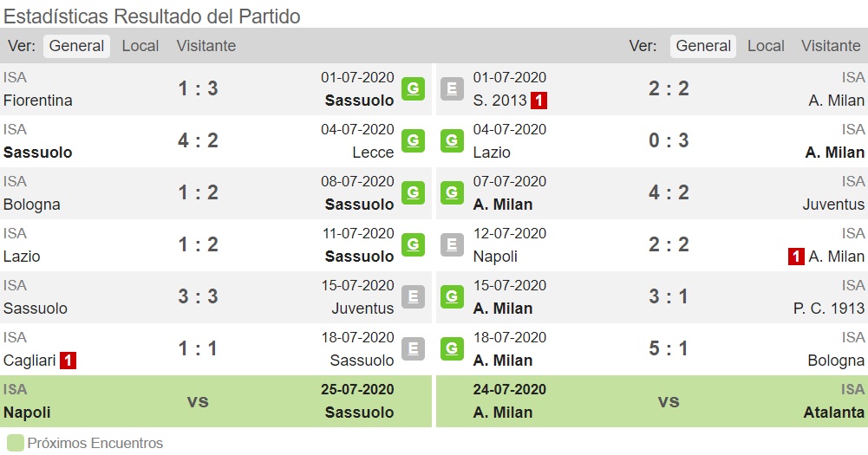Select right General view tab

[x=703, y=46]
